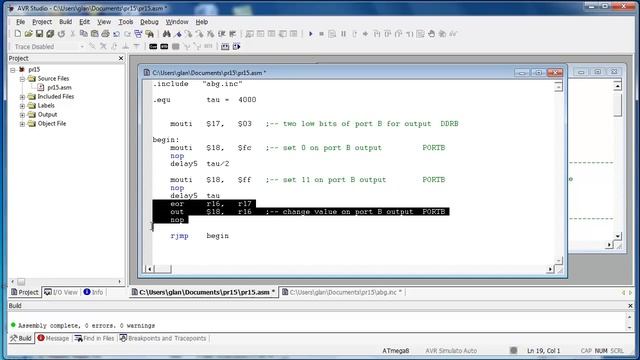Click the Toggle Bookmark icon

click(x=178, y=34)
